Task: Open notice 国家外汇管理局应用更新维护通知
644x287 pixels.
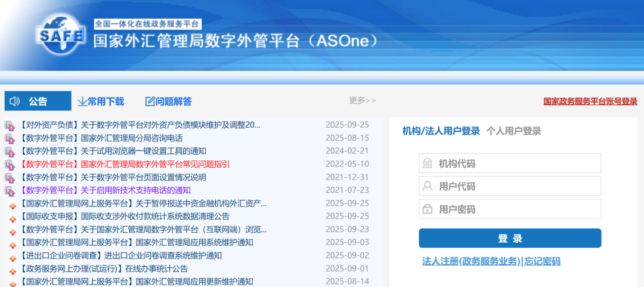Action: (x=136, y=282)
